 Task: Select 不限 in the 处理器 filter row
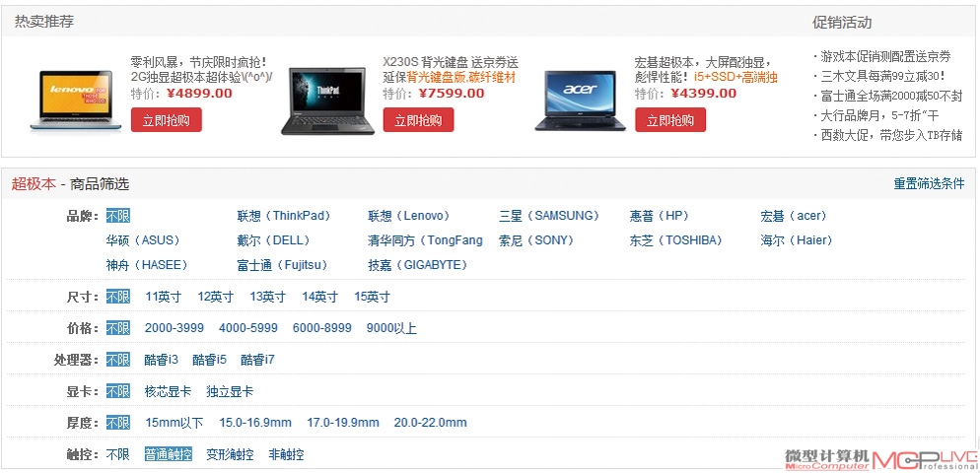(118, 360)
